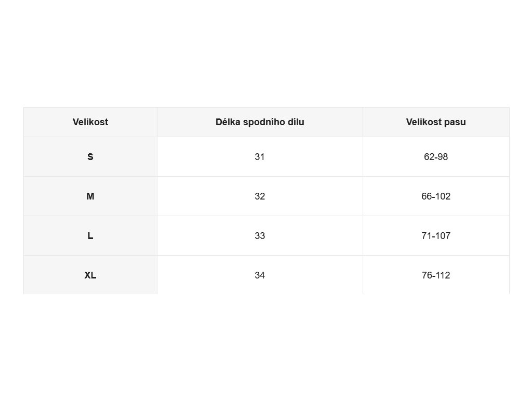Image resolution: width=532 pixels, height=399 pixels.
Task: Click the Velikost column header
Action: pos(90,122)
